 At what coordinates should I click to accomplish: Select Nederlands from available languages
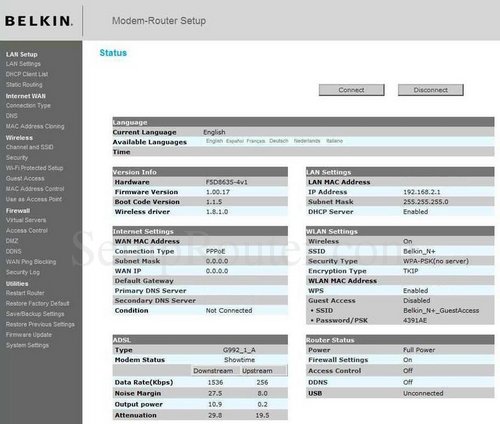(307, 141)
